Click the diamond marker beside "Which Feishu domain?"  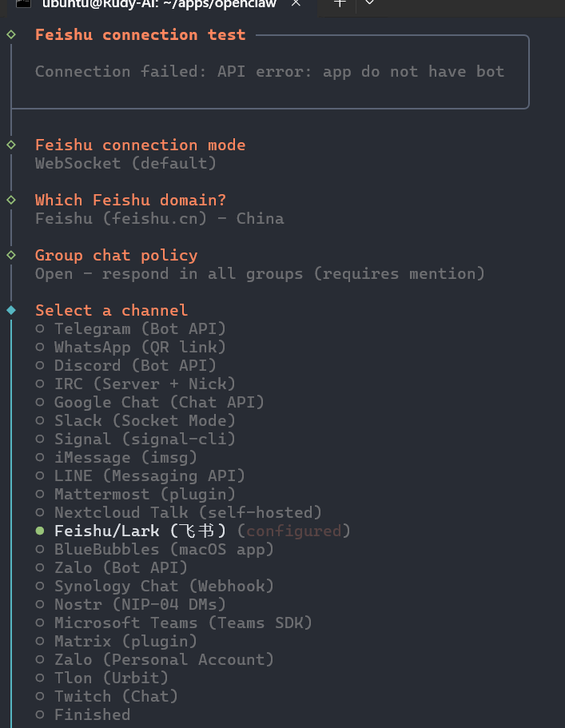pyautogui.click(x=10, y=199)
